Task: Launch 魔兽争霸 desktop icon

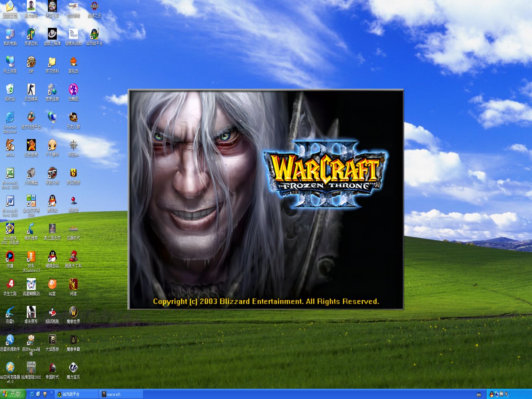Action: (73, 340)
